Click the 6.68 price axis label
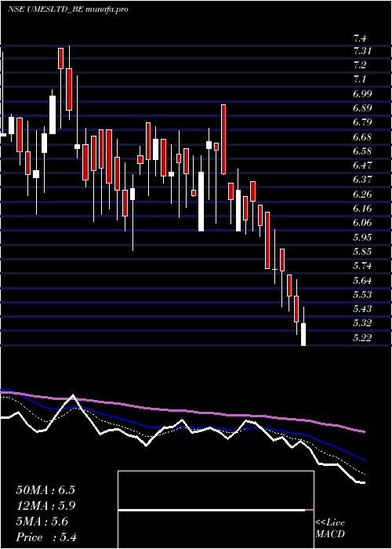The image size is (392, 549). [362, 137]
